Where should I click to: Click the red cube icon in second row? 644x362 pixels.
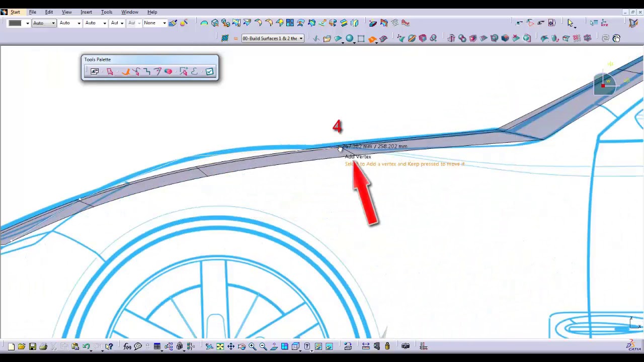(x=423, y=38)
